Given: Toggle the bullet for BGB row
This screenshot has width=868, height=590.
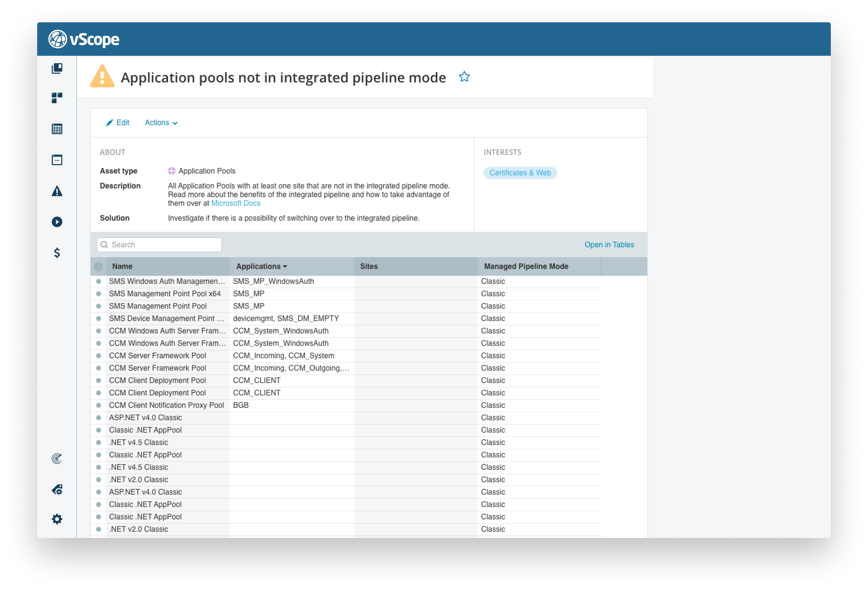Looking at the screenshot, I should pos(98,405).
